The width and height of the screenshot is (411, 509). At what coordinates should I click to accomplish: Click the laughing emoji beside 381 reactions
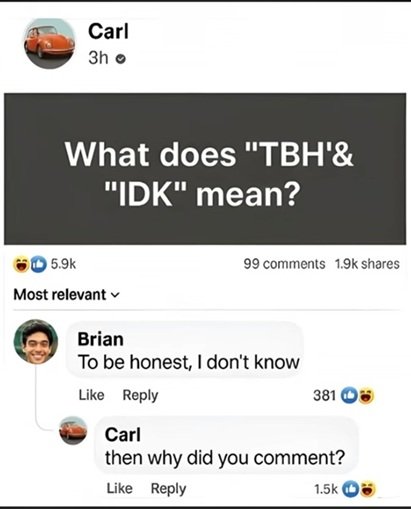[366, 395]
